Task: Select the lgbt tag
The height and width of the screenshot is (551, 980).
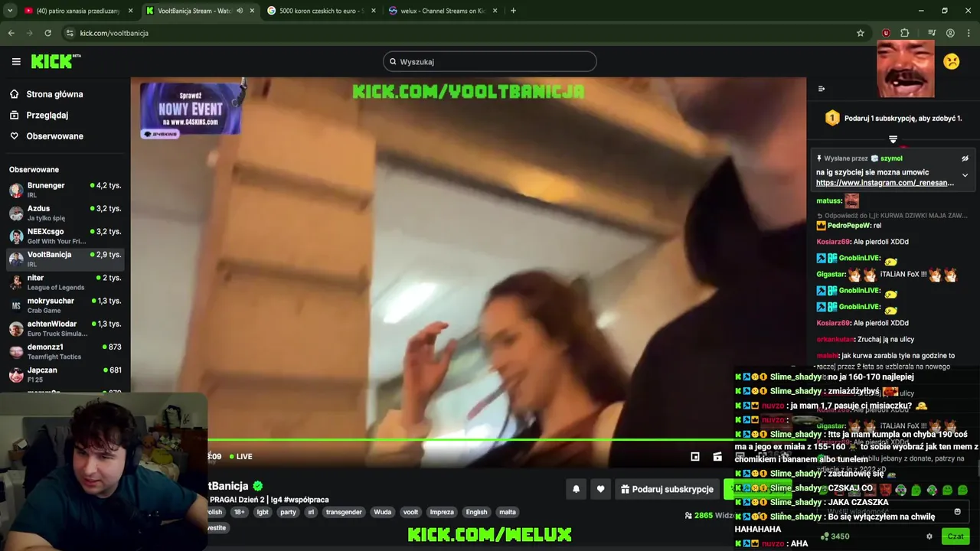Action: tap(263, 512)
